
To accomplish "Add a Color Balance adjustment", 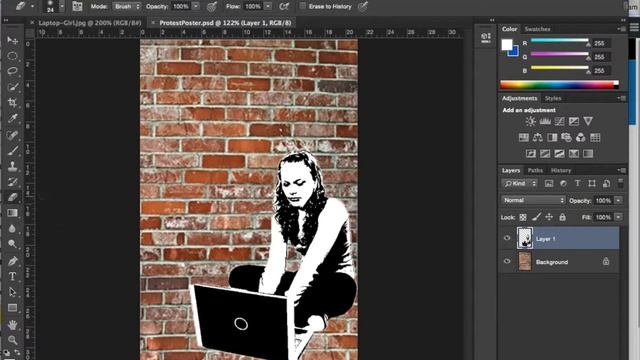I will 538,138.
